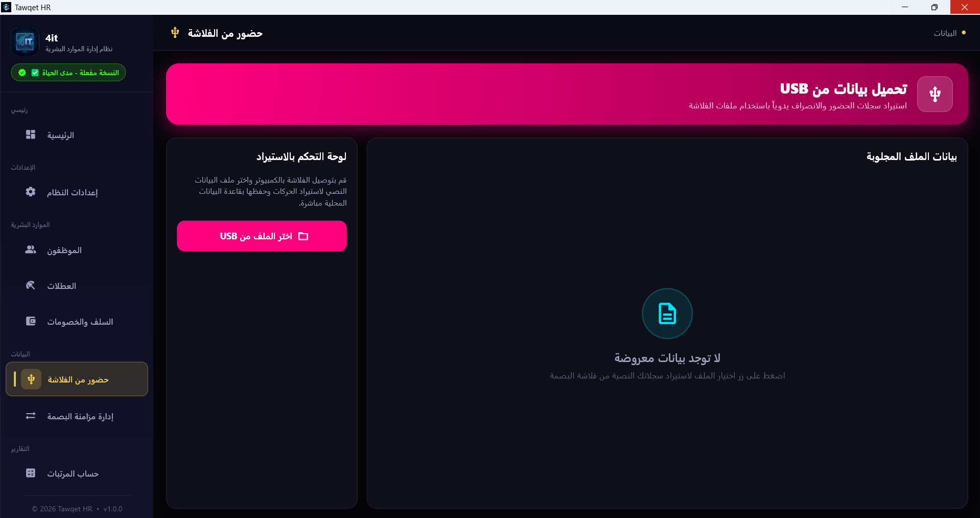Click the USB icon tile in pink banner
Viewport: 980px width, 518px height.
[x=935, y=94]
